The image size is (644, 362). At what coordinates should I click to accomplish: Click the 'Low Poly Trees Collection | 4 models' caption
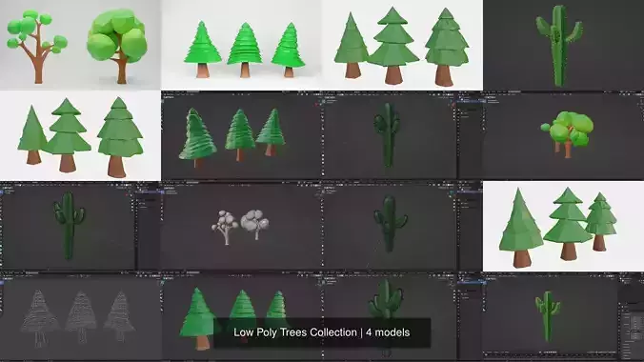322,332
